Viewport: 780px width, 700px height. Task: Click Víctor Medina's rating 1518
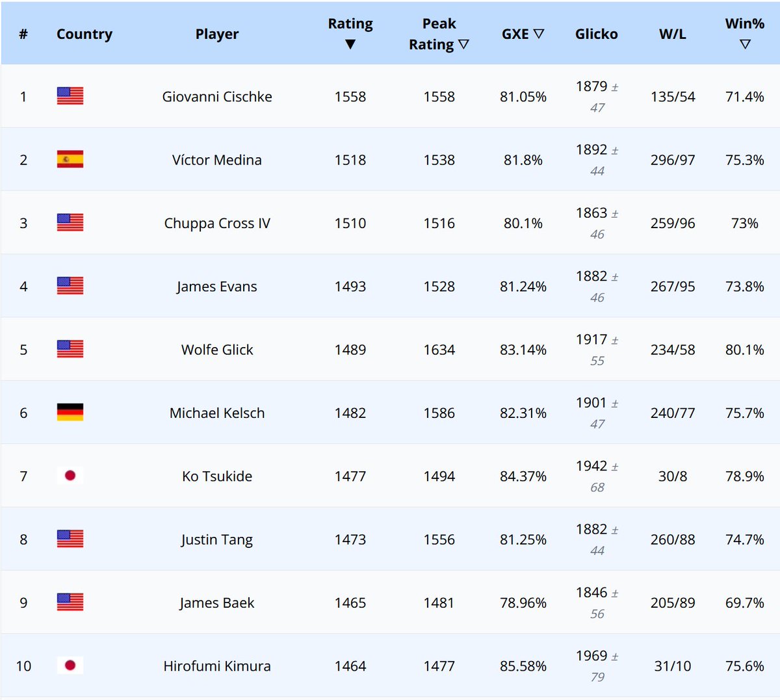tap(350, 160)
